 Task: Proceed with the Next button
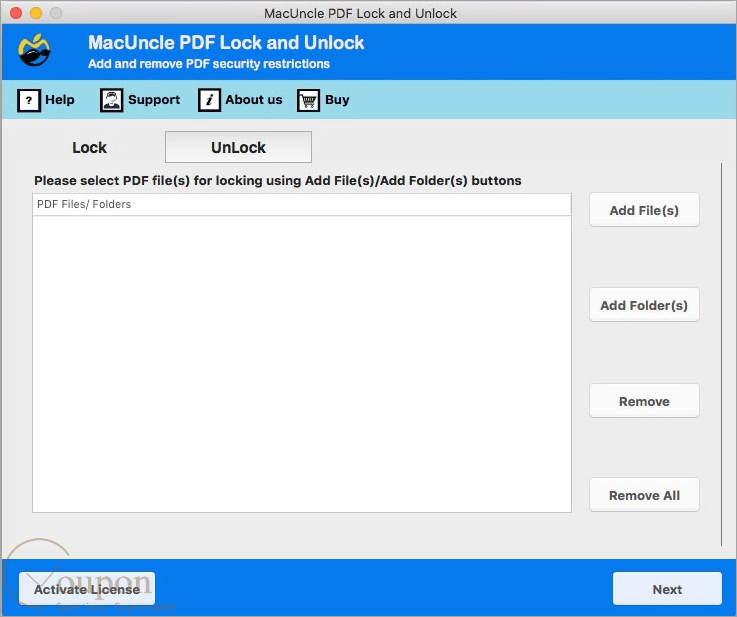(x=667, y=589)
